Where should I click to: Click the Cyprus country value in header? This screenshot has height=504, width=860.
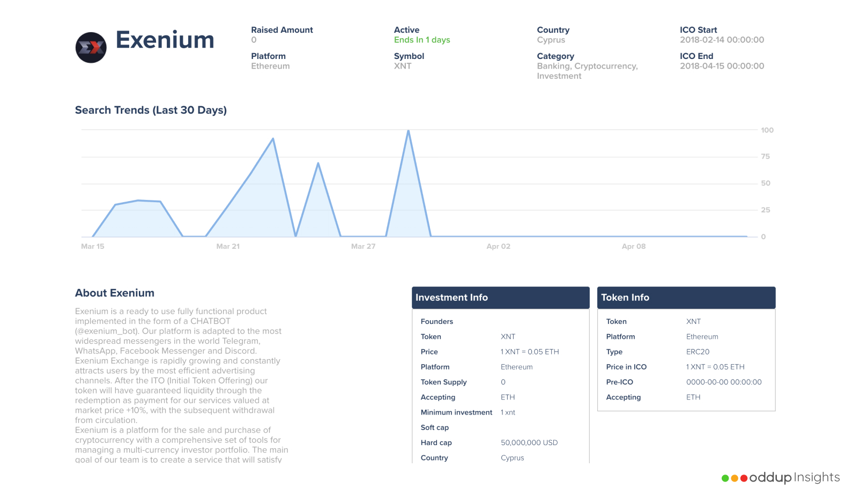point(551,40)
